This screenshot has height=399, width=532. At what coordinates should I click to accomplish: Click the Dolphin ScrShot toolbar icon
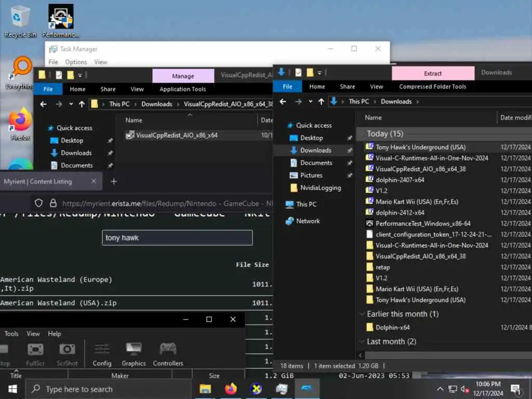coord(67,354)
